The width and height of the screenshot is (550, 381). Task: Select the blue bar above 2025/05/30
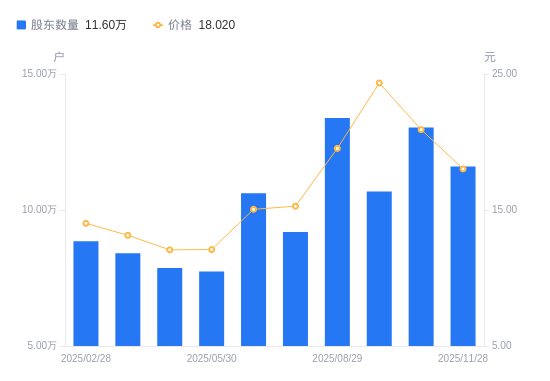point(212,309)
